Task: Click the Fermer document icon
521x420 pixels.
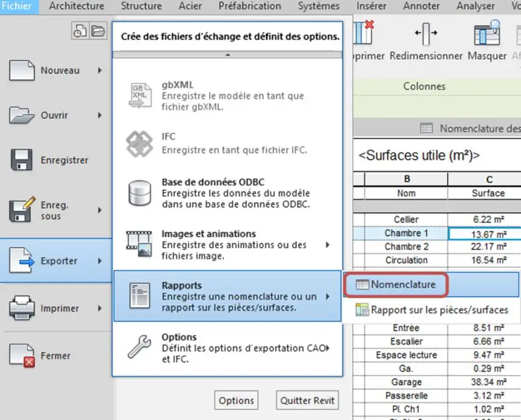Action: pyautogui.click(x=22, y=355)
